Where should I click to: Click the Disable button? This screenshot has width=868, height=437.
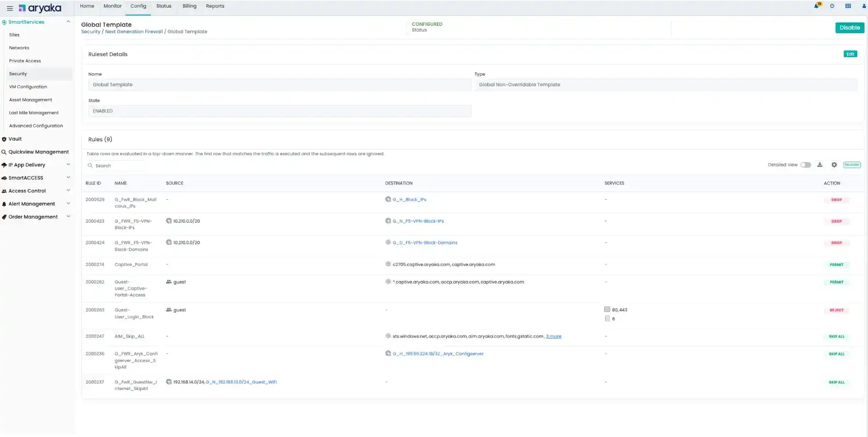click(x=850, y=28)
